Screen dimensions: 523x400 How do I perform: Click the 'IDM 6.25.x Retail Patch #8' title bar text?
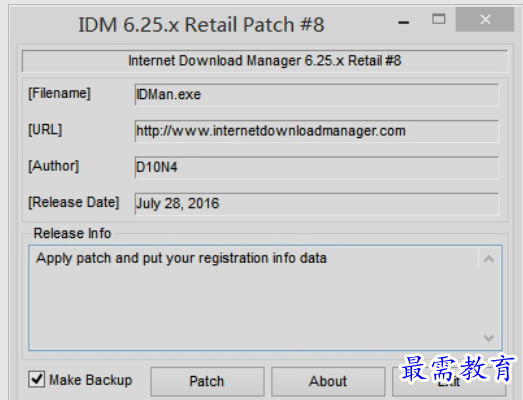click(x=201, y=24)
